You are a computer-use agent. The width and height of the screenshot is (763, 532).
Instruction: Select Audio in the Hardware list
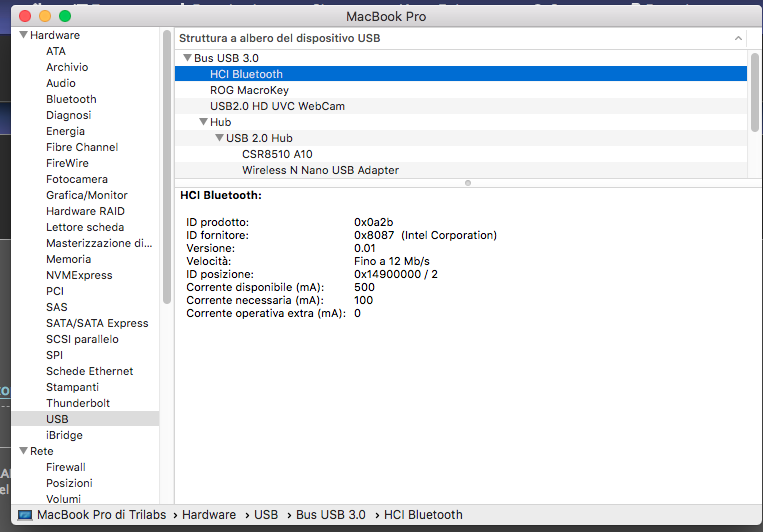(x=61, y=83)
